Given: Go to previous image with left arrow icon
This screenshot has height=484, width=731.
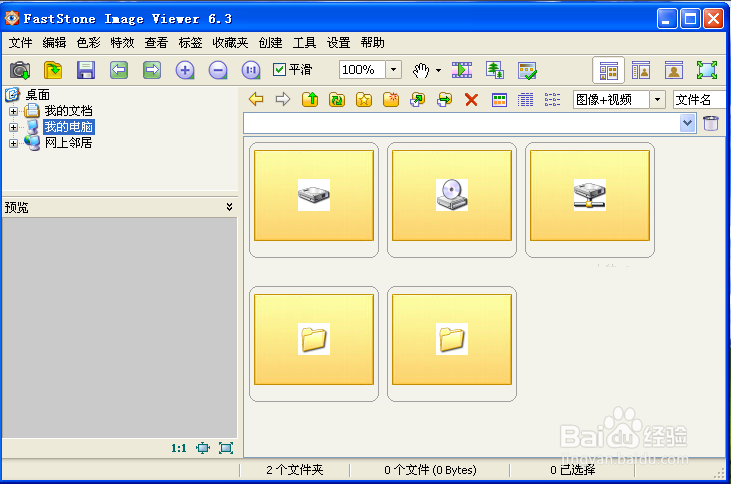Looking at the screenshot, I should pyautogui.click(x=119, y=70).
